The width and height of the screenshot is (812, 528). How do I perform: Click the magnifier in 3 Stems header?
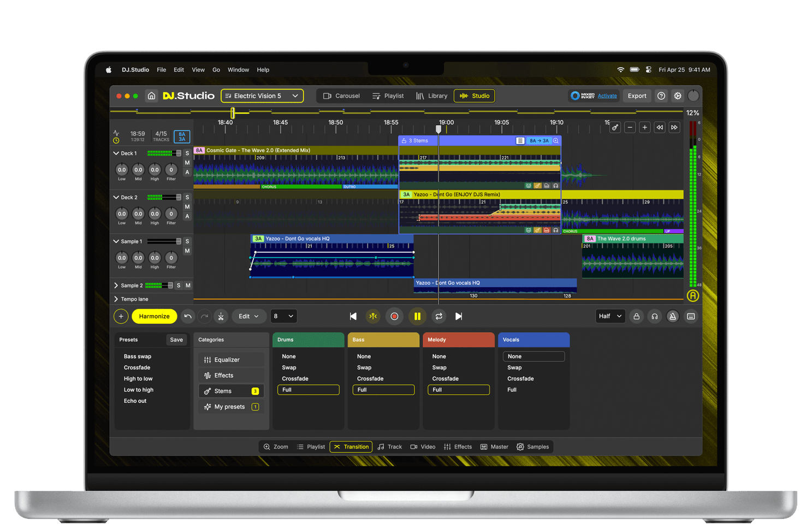[556, 141]
